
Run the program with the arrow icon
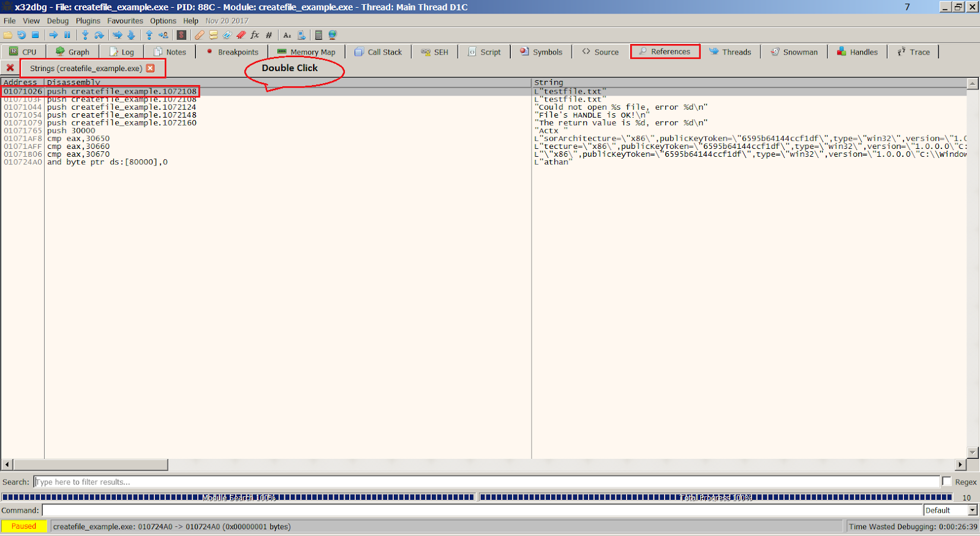coord(54,35)
